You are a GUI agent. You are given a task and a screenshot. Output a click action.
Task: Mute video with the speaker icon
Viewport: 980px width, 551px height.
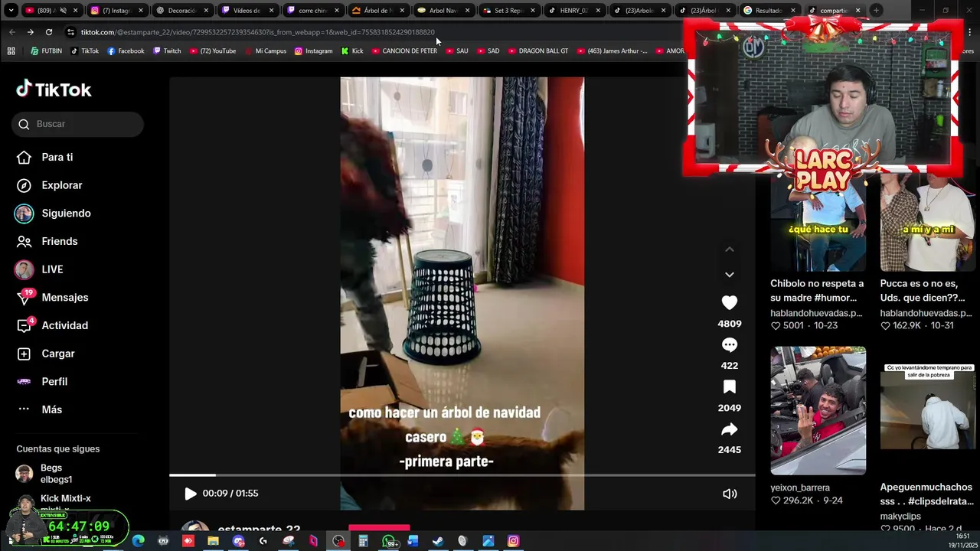[730, 494]
